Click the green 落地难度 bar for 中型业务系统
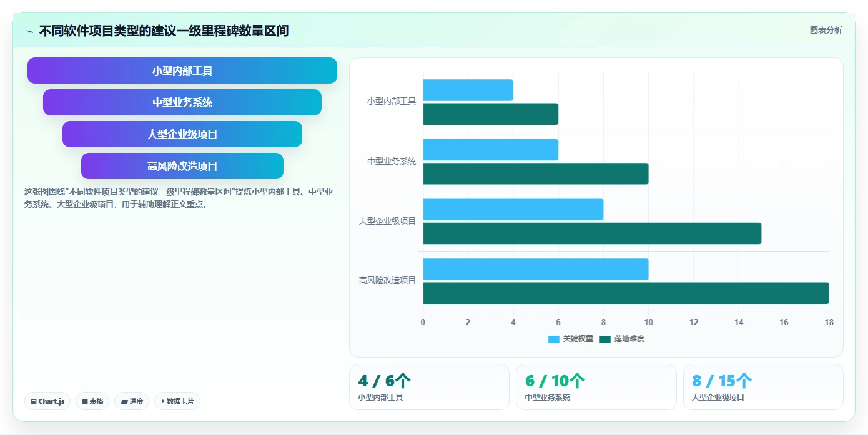Viewport: 868px width, 435px height. pos(536,174)
